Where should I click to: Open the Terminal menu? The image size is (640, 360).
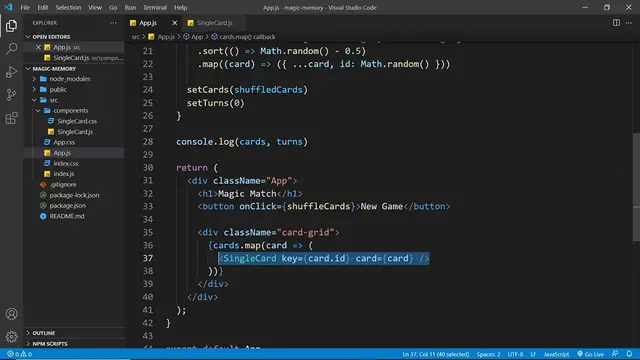click(155, 7)
